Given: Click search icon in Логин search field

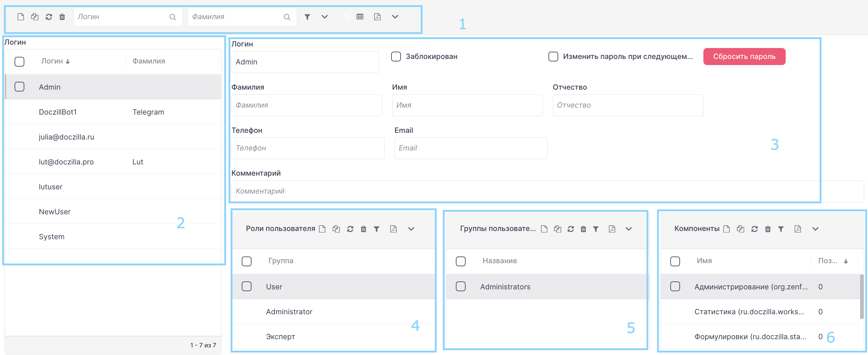Looking at the screenshot, I should tap(173, 17).
